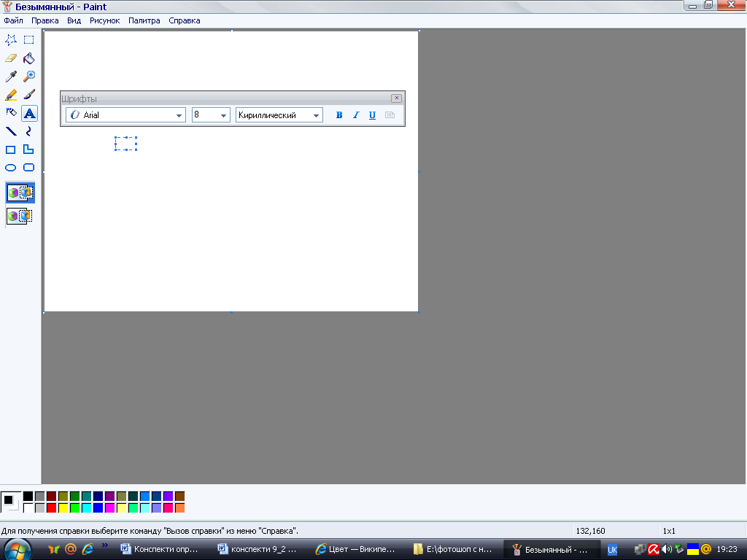This screenshot has height=560, width=747.
Task: Pick the Eraser tool
Action: (10, 58)
